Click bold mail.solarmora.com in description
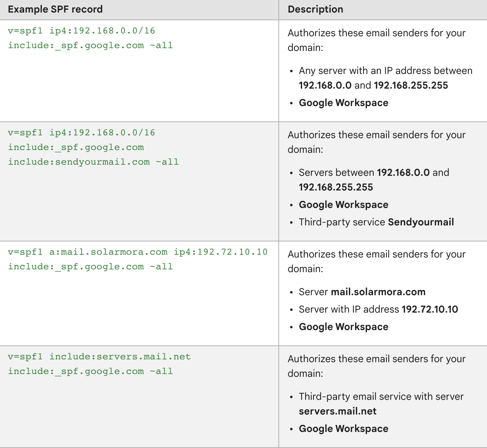This screenshot has height=448, width=487. click(x=378, y=292)
